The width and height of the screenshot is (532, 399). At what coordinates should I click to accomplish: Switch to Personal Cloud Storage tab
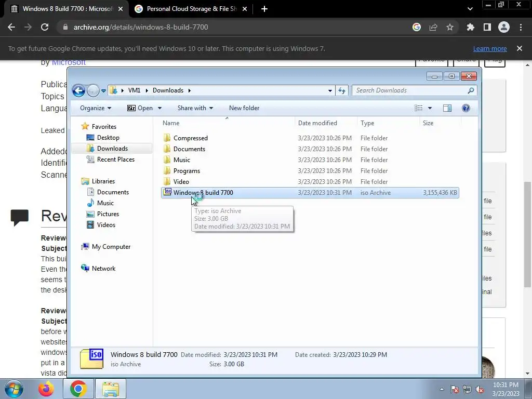pos(191,9)
